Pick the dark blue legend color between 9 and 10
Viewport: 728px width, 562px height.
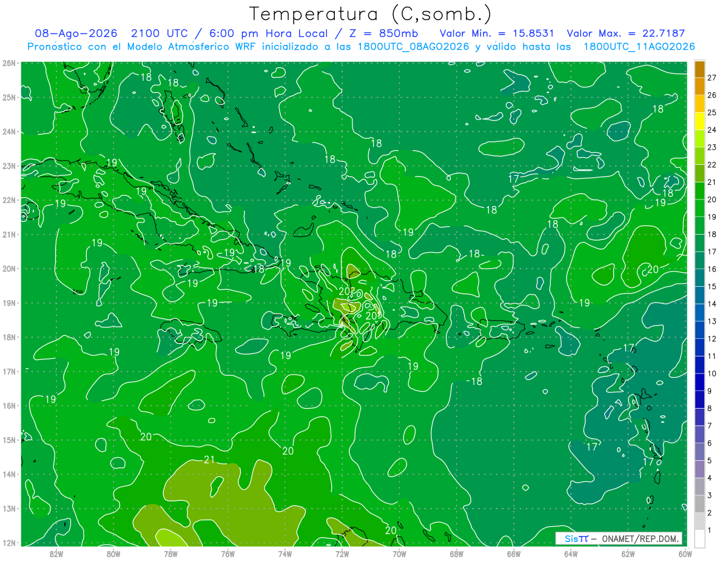point(699,382)
